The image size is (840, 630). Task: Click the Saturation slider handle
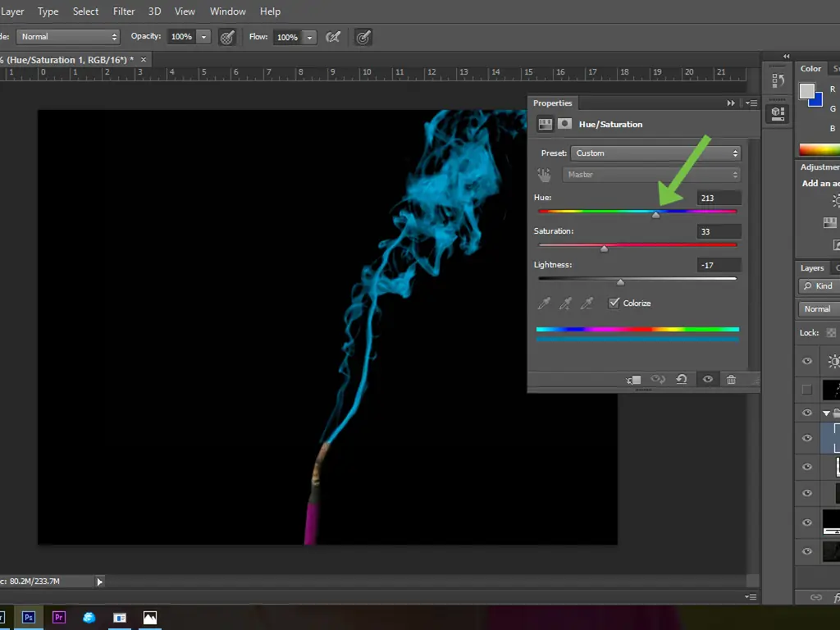[605, 248]
